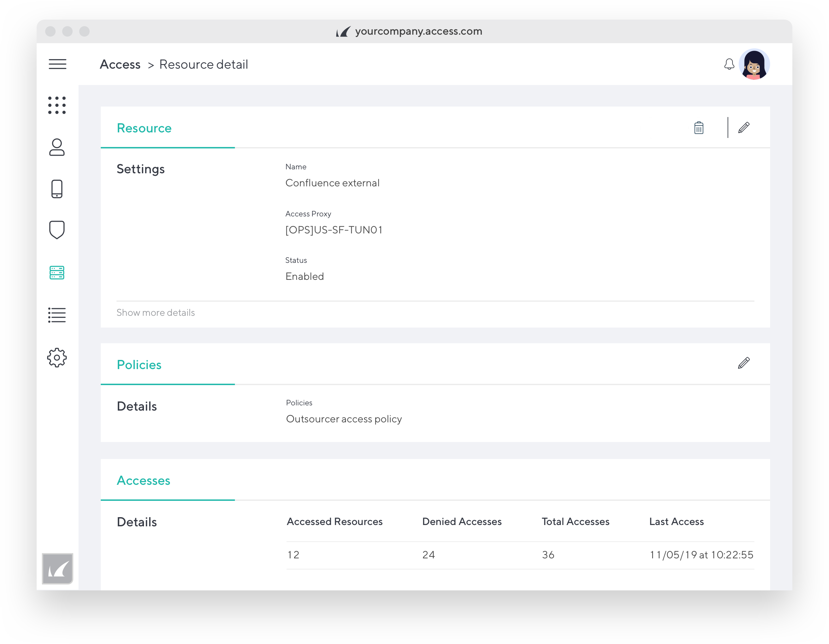
Task: Click the Resource detail breadcrumb
Action: pyautogui.click(x=203, y=64)
